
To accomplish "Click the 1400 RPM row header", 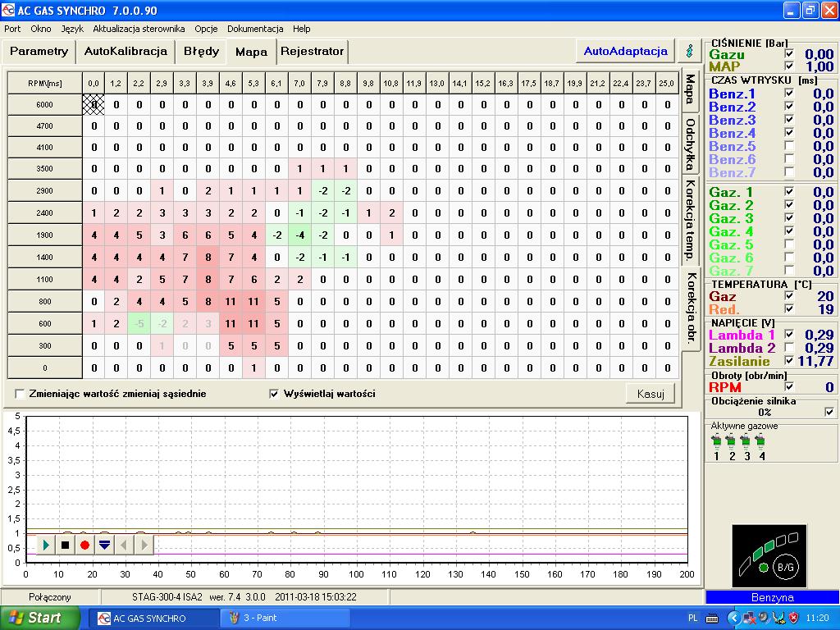I will pos(45,257).
